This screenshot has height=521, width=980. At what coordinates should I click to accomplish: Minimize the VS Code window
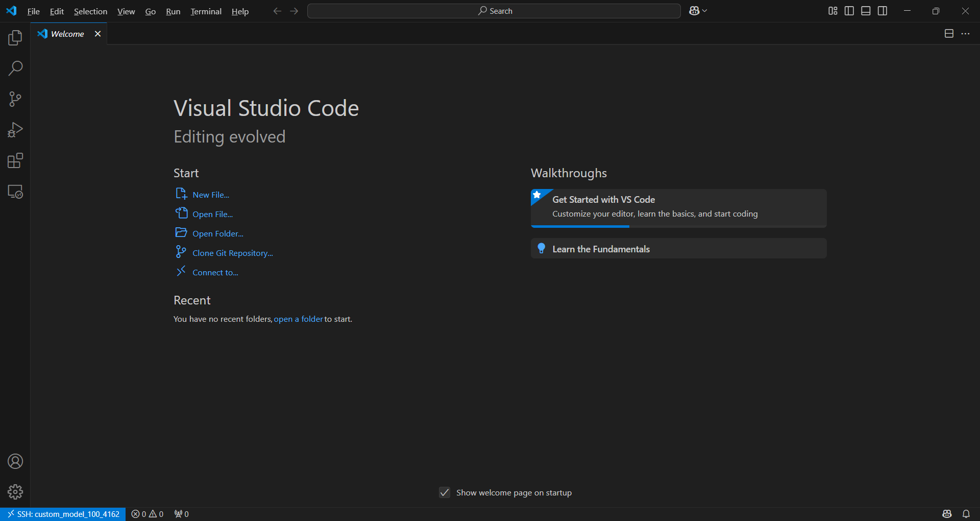click(907, 11)
